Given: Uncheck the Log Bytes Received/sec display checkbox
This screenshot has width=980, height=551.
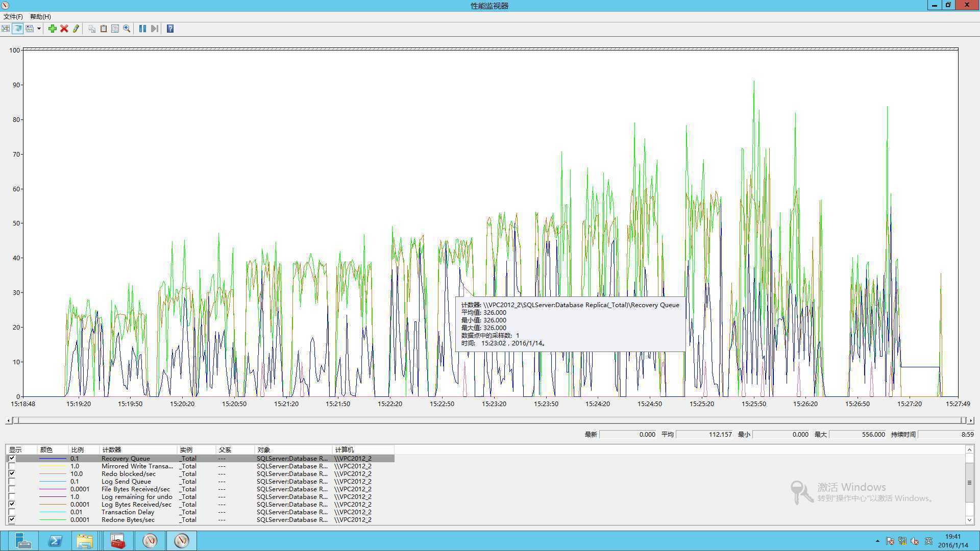Looking at the screenshot, I should [x=12, y=504].
